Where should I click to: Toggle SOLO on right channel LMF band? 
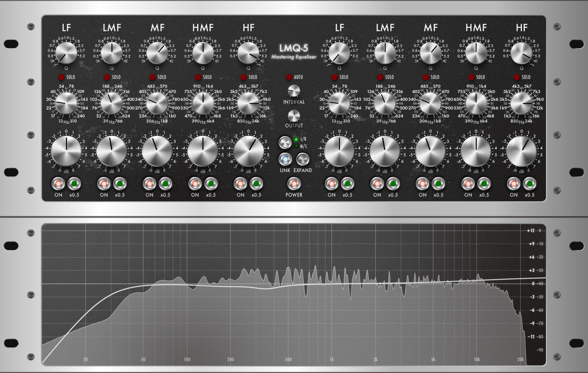[x=380, y=77]
